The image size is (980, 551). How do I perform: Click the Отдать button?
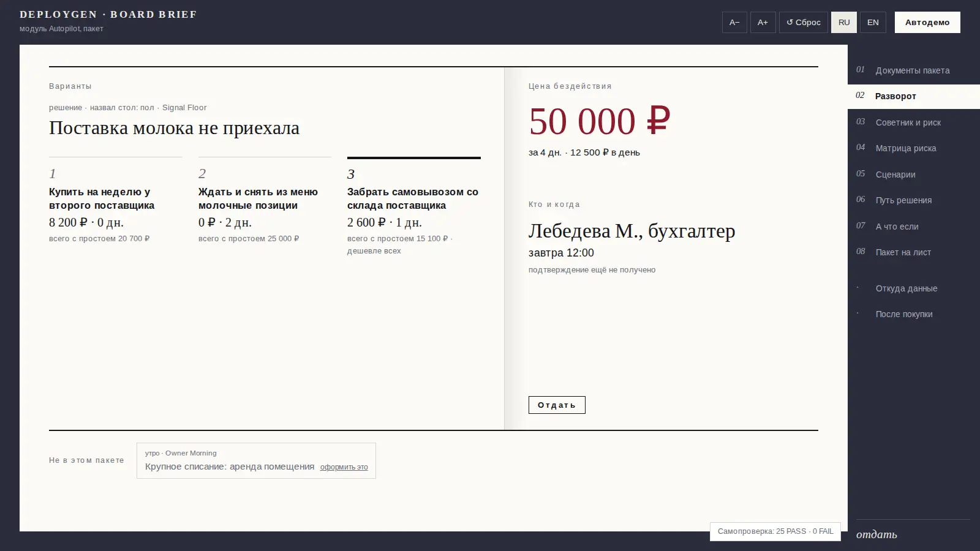pyautogui.click(x=557, y=405)
